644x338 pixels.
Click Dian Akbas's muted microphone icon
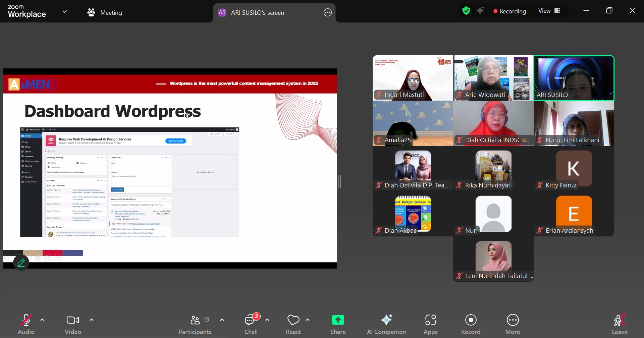tap(379, 231)
